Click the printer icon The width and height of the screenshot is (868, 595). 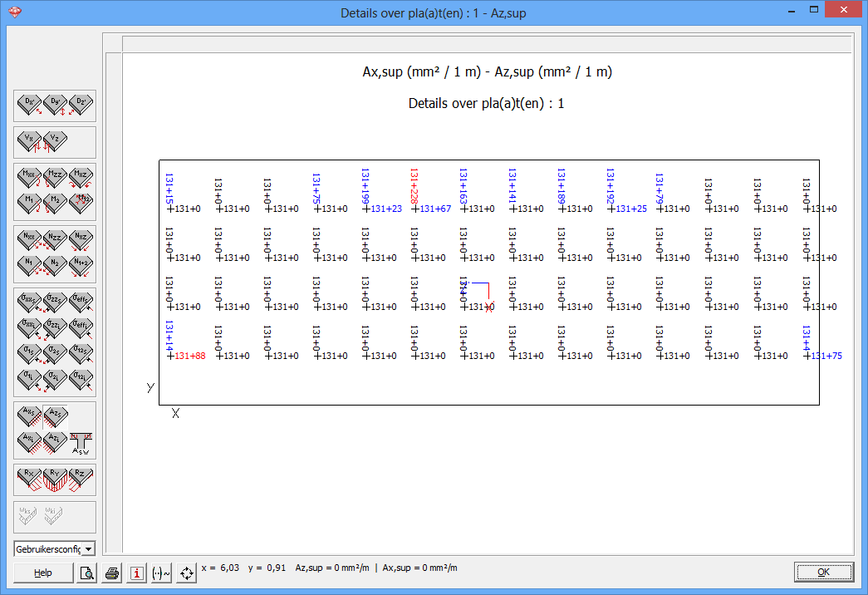tap(112, 573)
